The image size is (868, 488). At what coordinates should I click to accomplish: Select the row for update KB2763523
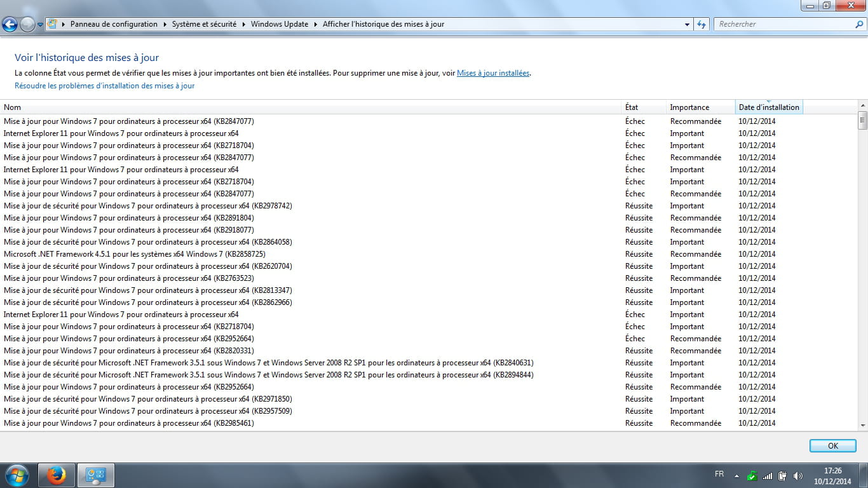coord(428,278)
